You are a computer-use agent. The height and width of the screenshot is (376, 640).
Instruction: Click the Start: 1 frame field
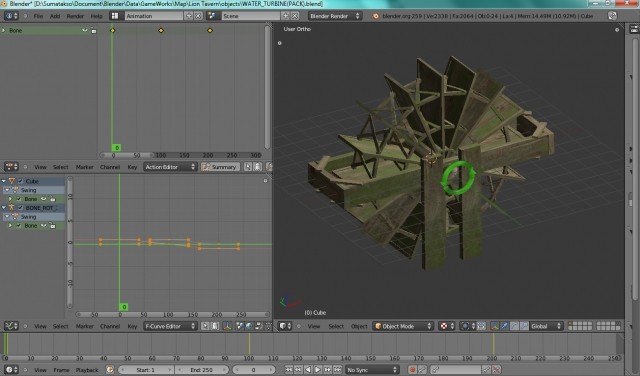pos(145,369)
